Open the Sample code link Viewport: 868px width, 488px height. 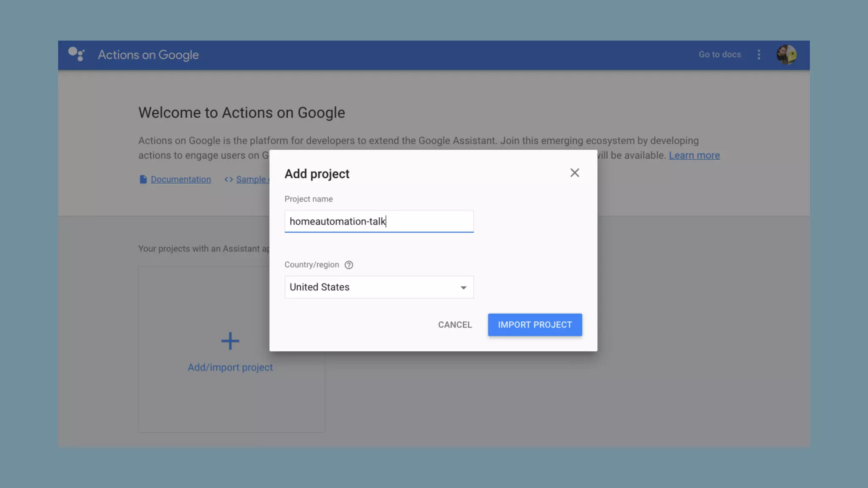[x=251, y=180]
